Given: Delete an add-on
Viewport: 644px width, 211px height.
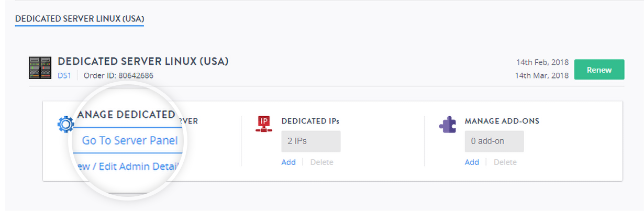Looking at the screenshot, I should (x=505, y=162).
